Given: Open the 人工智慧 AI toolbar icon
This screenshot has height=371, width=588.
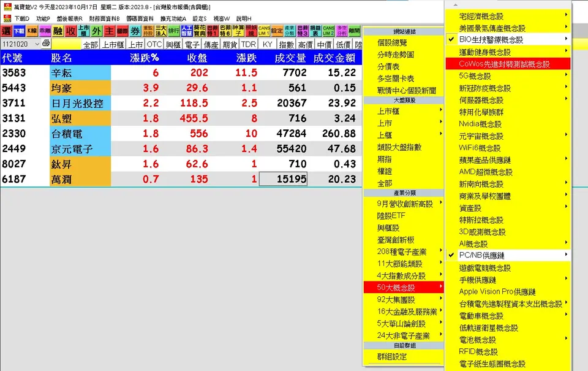Looking at the screenshot, I should tap(186, 31).
